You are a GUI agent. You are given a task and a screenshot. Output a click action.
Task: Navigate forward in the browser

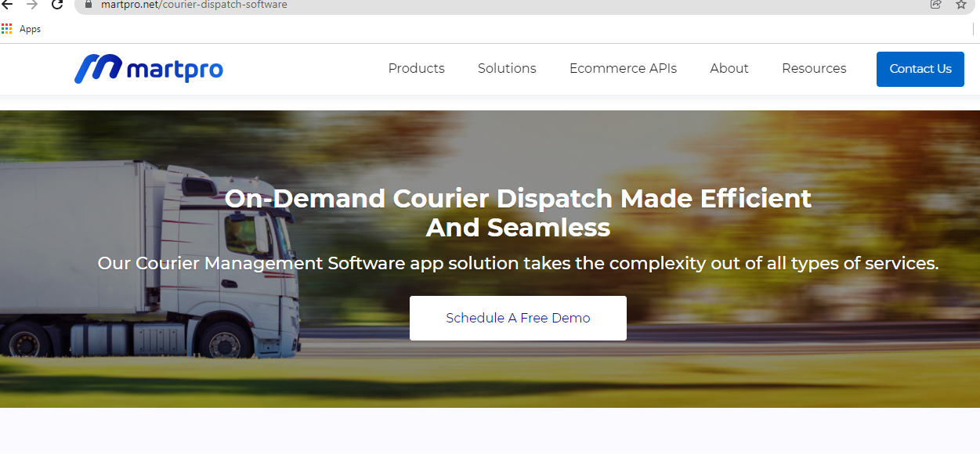31,5
